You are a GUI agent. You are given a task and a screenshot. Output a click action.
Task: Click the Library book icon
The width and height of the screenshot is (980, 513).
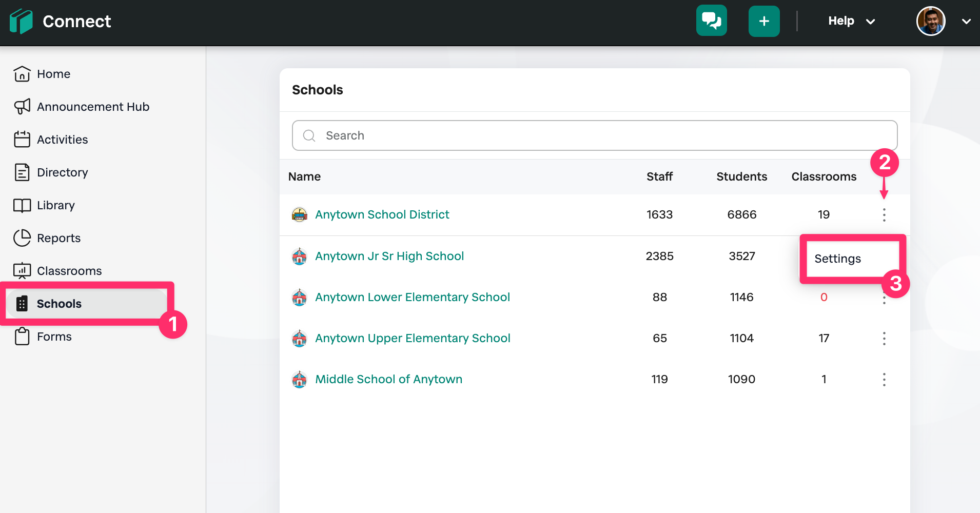pos(22,205)
